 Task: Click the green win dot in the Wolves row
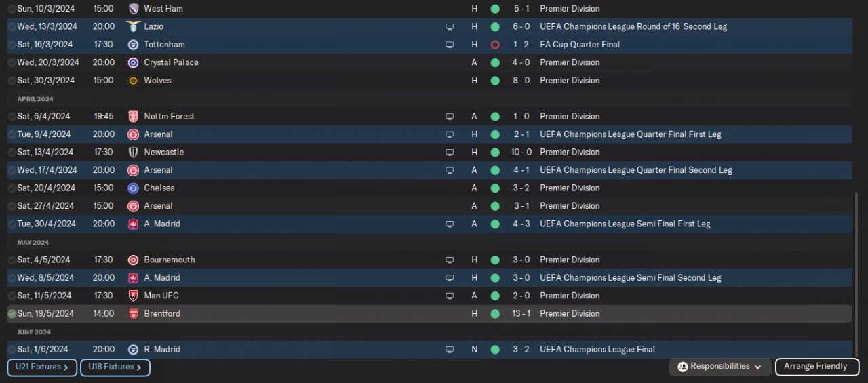pyautogui.click(x=495, y=81)
